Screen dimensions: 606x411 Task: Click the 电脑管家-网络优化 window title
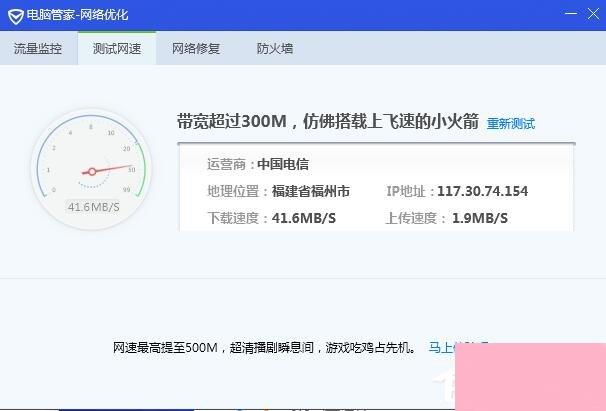(77, 15)
